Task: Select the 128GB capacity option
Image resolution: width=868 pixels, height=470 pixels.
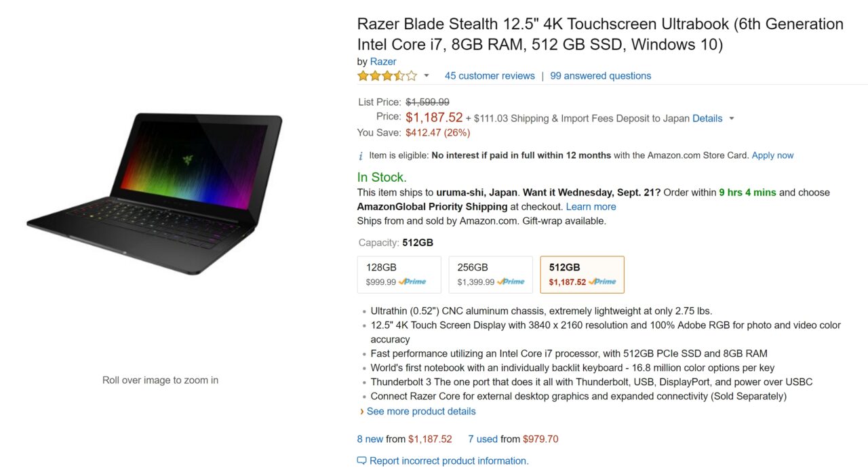Action: point(399,274)
